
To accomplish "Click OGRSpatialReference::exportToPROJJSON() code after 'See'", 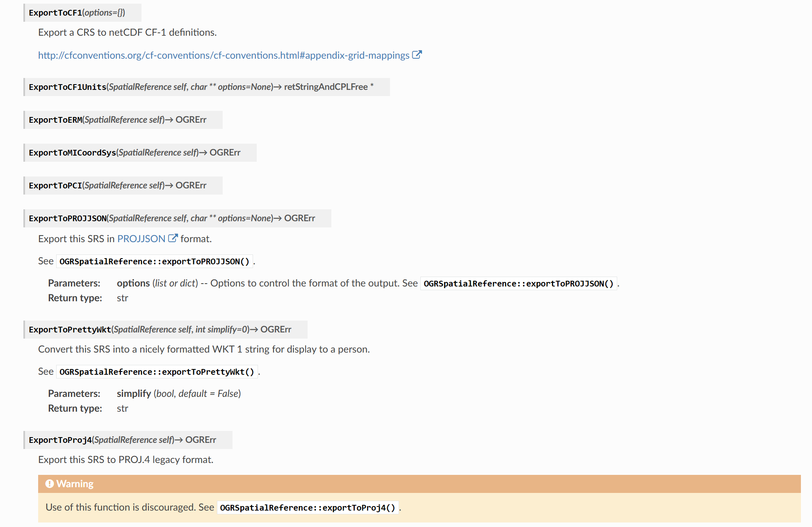I will pyautogui.click(x=155, y=261).
